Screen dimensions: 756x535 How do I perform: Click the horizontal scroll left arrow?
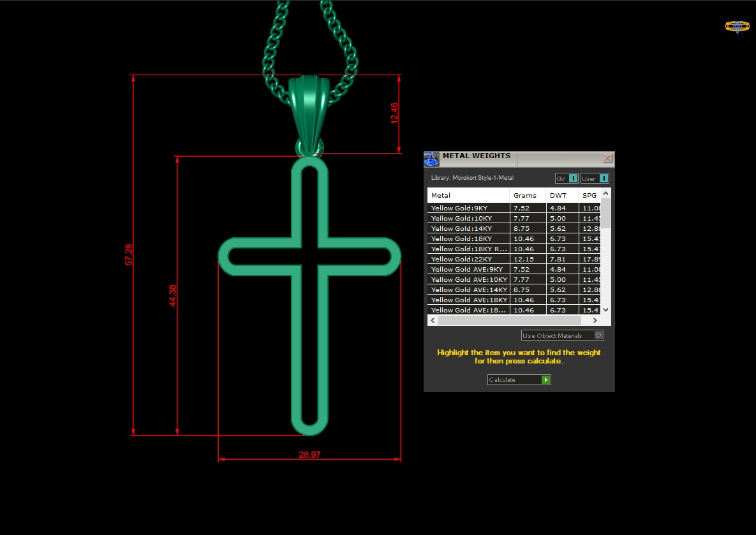[433, 321]
